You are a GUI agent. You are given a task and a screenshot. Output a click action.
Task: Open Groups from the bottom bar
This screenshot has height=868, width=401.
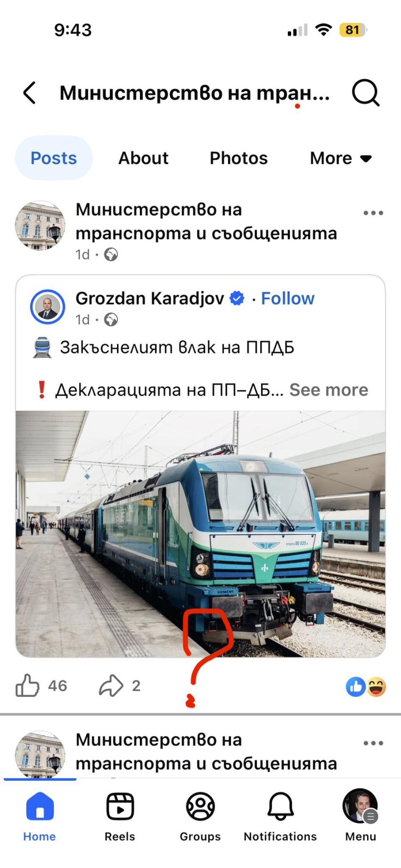[x=200, y=816]
